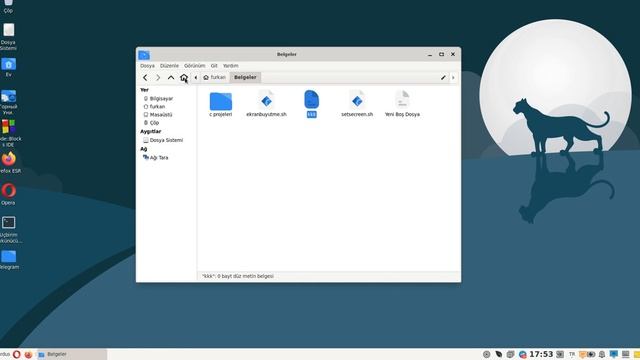Select the setsecreen.sh script file

pos(357,104)
